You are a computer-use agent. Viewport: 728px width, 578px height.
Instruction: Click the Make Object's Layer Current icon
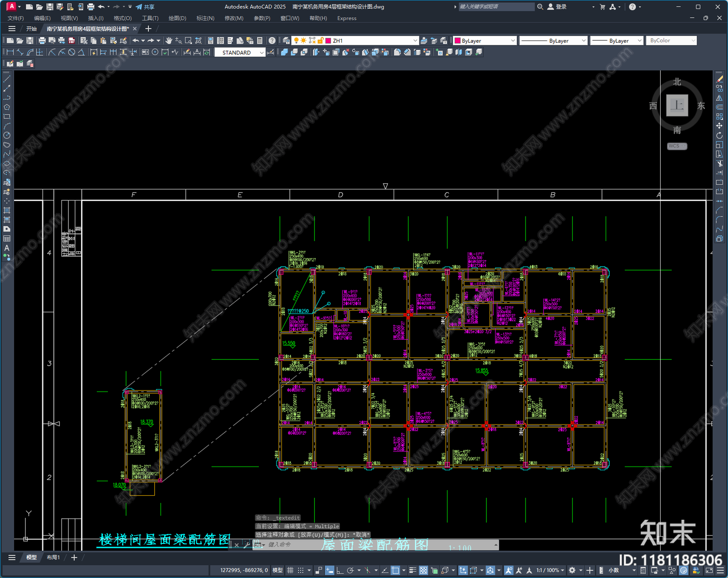(424, 41)
